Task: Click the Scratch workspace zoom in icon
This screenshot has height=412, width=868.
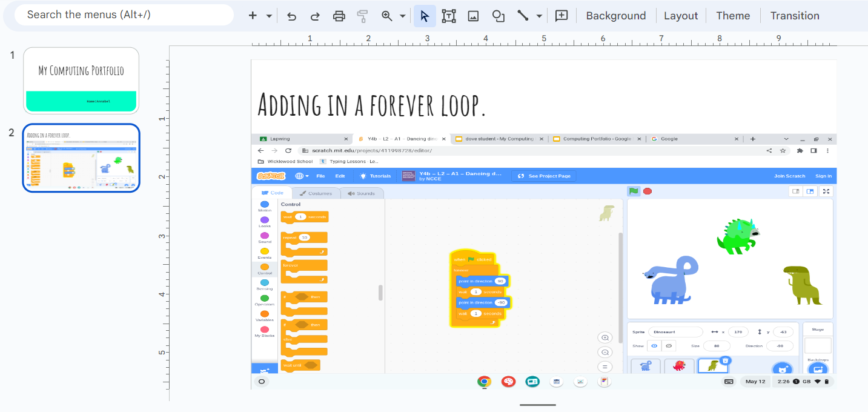Action: pyautogui.click(x=605, y=337)
